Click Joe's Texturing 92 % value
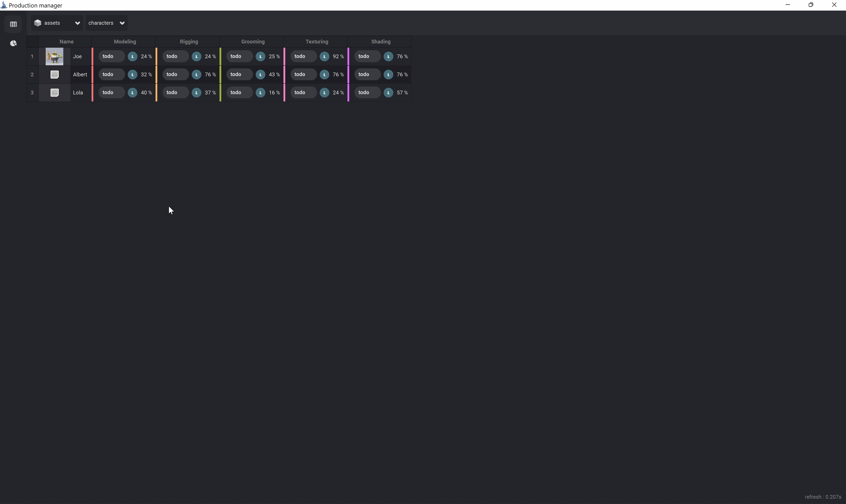The width and height of the screenshot is (846, 504). click(x=338, y=56)
